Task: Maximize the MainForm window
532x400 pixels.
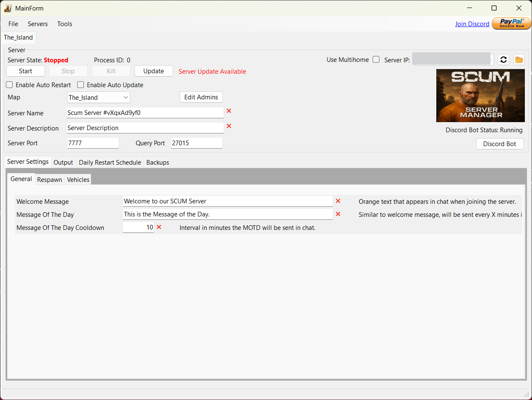Action: pyautogui.click(x=494, y=8)
